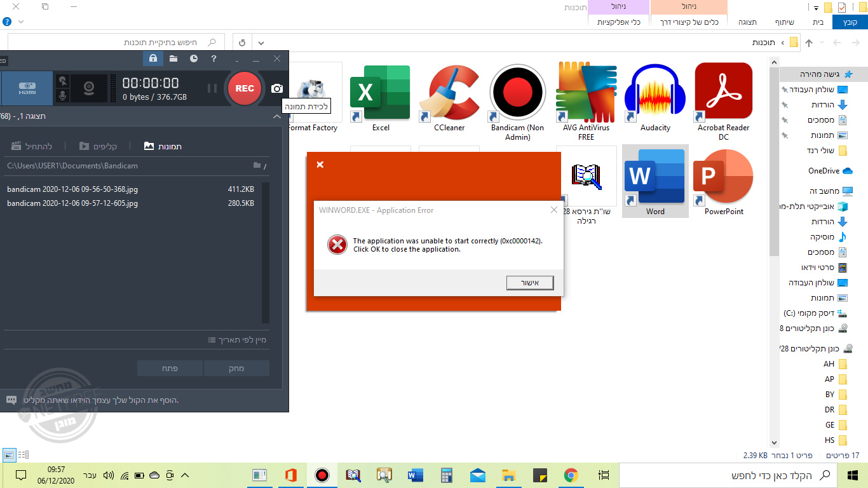Open the שולי רנד folder in navigation pane
This screenshot has height=488, width=868.
(x=827, y=151)
